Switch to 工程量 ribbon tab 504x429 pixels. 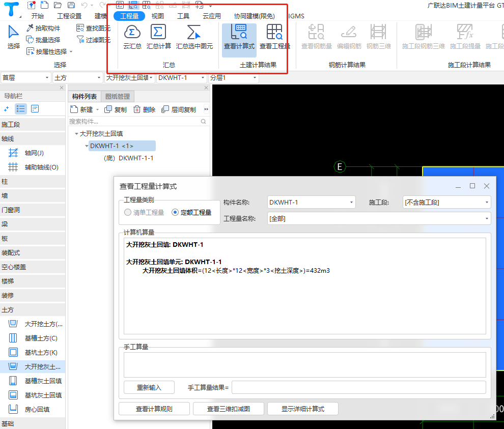[129, 16]
